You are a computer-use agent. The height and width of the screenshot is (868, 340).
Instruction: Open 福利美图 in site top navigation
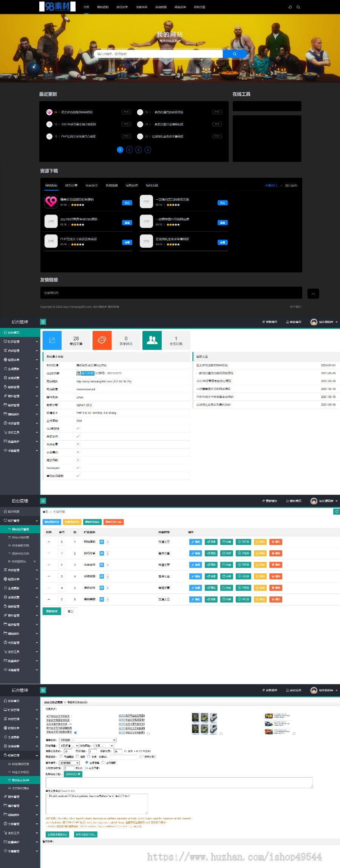click(199, 7)
